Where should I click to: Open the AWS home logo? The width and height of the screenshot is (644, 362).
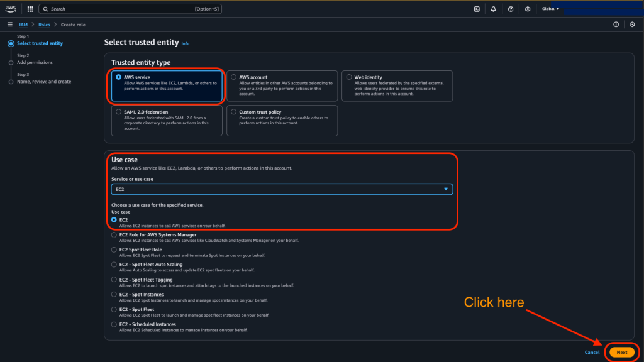[x=11, y=9]
